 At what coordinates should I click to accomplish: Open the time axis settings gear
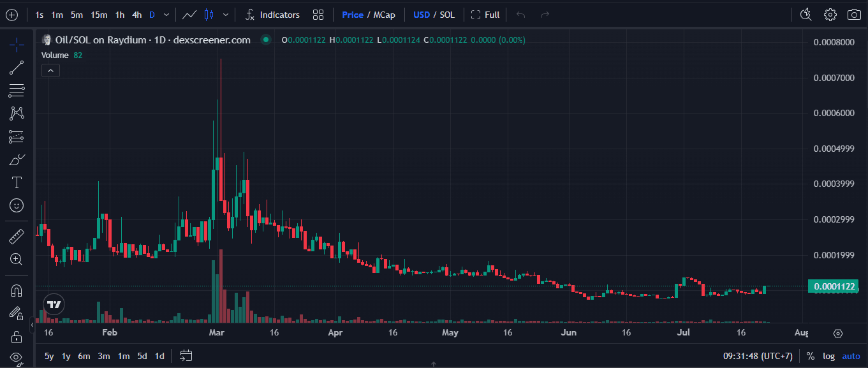click(x=838, y=333)
